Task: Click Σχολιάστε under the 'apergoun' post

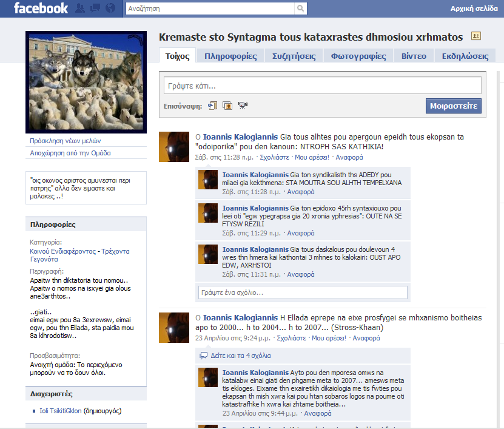Action: coord(274,157)
